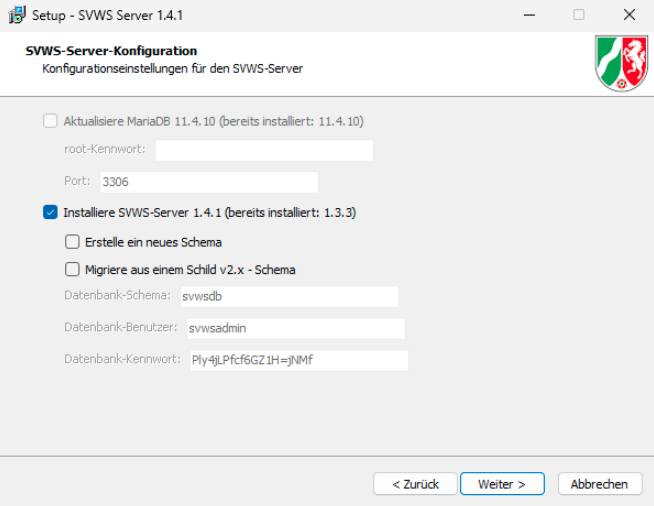The width and height of the screenshot is (654, 506).
Task: Click the root-Kennwort label
Action: pos(105,149)
